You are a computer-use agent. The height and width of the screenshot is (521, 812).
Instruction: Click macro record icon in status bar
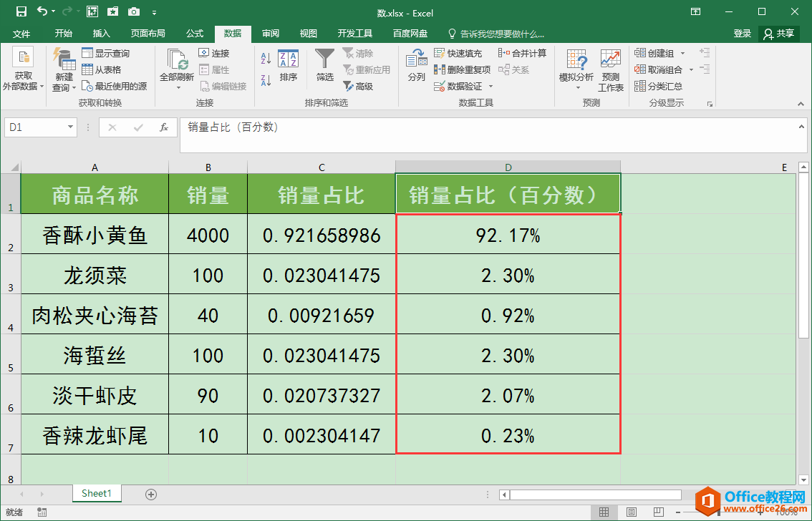point(42,512)
